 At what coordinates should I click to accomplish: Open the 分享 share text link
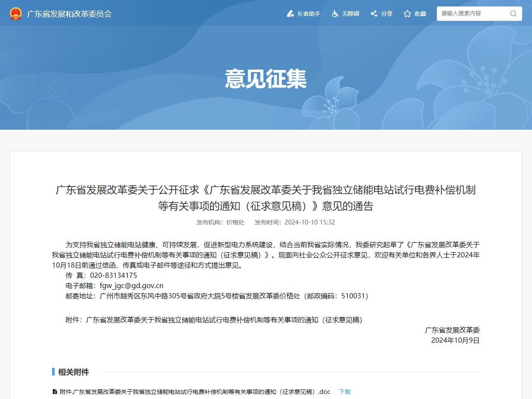(x=387, y=14)
